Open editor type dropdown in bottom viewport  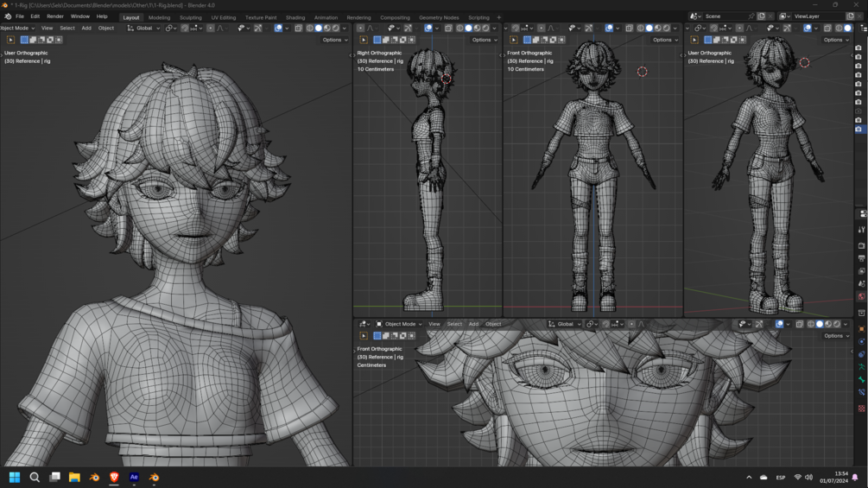[x=363, y=324]
